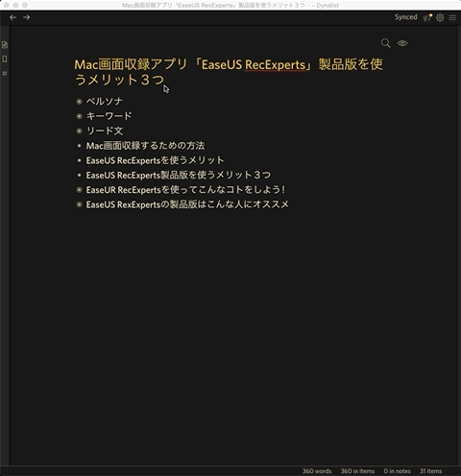Click the リード文 item text
This screenshot has width=461, height=476.
tap(105, 131)
